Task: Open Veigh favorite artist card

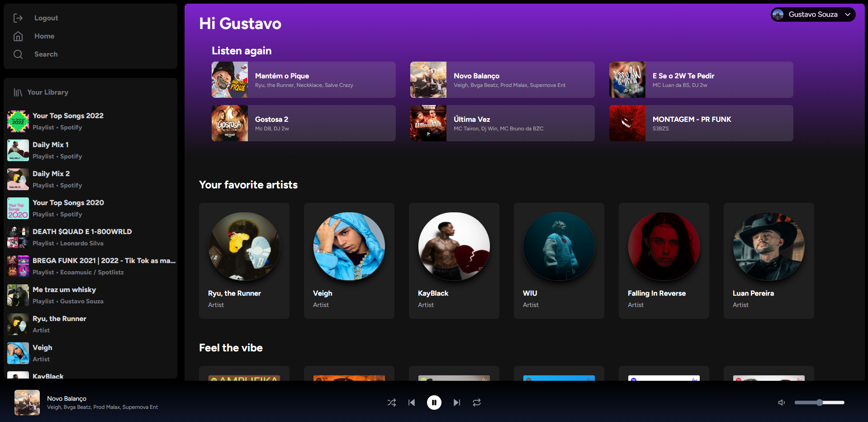Action: [349, 261]
